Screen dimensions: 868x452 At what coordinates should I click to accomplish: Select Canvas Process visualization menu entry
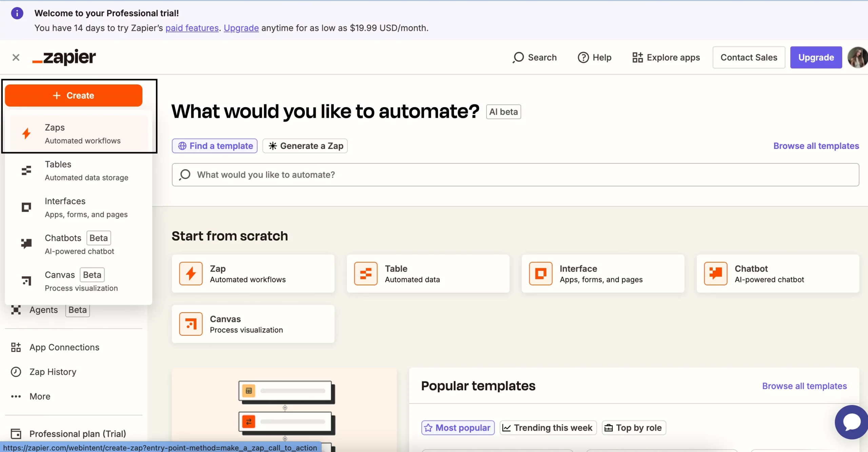(x=79, y=281)
